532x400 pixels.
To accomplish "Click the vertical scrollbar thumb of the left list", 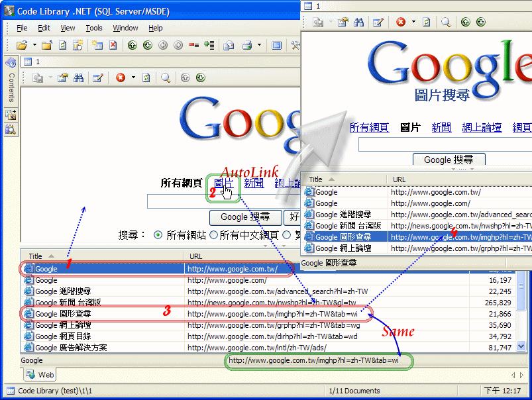I will tap(521, 290).
